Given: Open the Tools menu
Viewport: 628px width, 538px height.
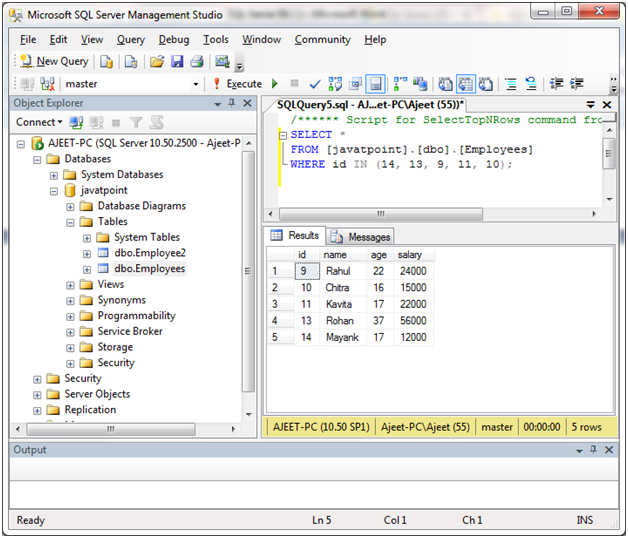Looking at the screenshot, I should [x=215, y=40].
